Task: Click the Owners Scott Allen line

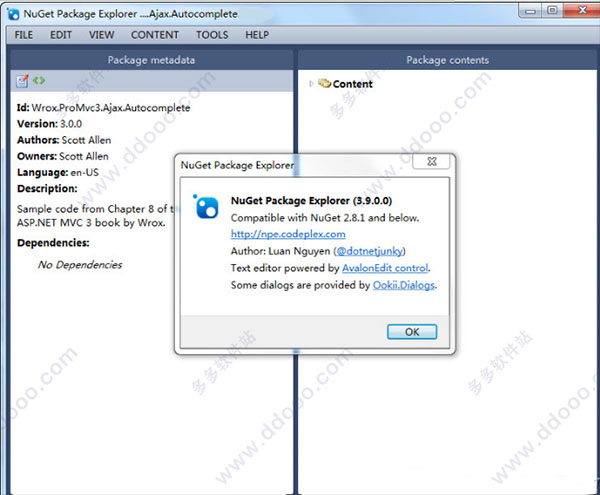Action: (x=63, y=156)
